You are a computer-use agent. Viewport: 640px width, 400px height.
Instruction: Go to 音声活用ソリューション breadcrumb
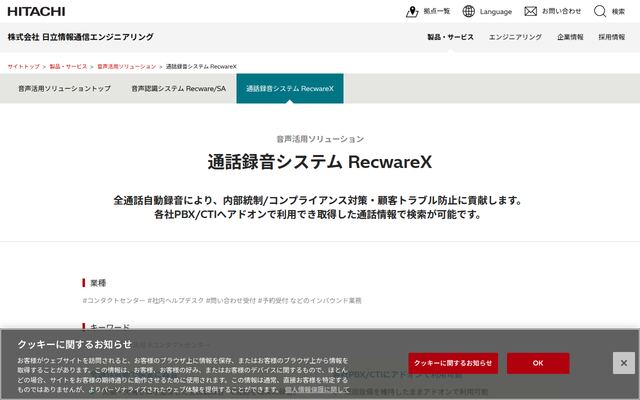(x=127, y=66)
